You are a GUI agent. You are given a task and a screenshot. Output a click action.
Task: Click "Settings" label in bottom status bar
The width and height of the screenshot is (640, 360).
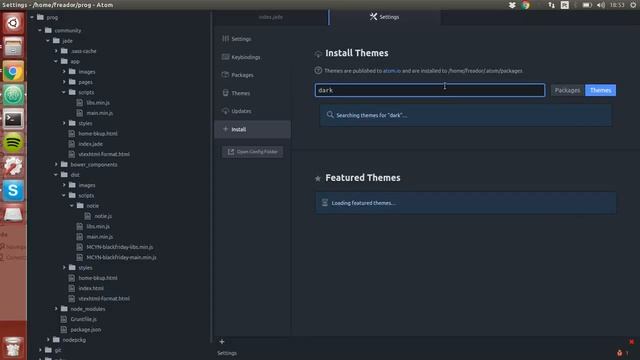(x=227, y=353)
